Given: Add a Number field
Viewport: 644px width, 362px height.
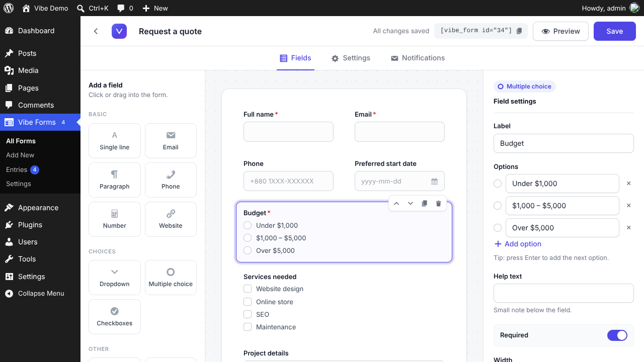Looking at the screenshot, I should [x=115, y=219].
